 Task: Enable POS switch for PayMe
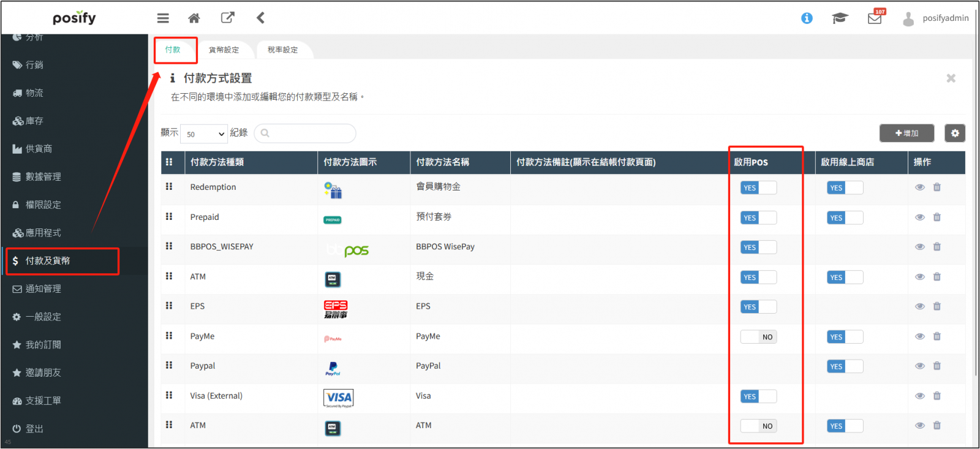click(x=758, y=337)
